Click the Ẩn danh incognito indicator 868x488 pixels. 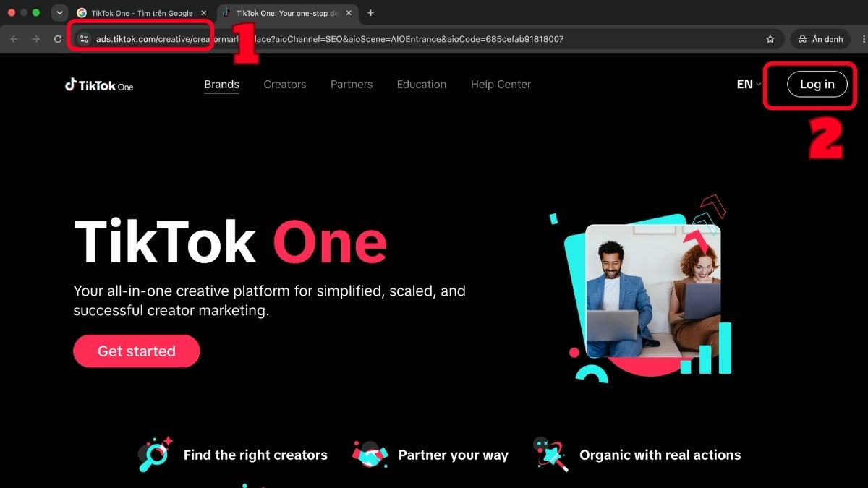click(820, 39)
